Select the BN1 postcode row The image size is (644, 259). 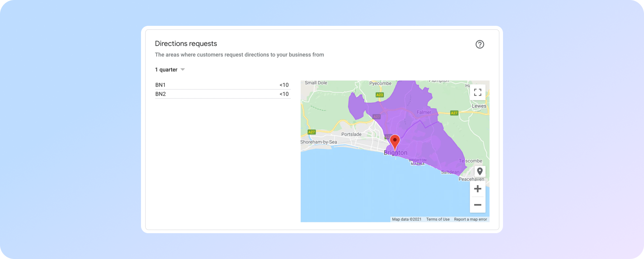[222, 85]
